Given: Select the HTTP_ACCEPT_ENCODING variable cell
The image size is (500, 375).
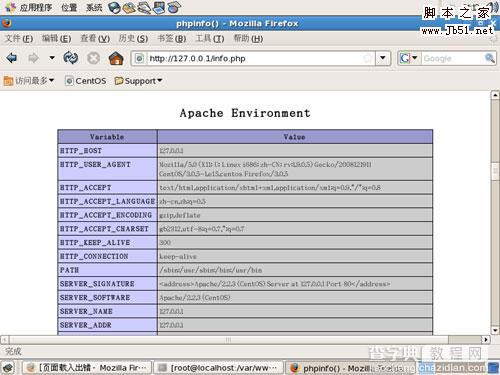Looking at the screenshot, I should pos(107,215).
